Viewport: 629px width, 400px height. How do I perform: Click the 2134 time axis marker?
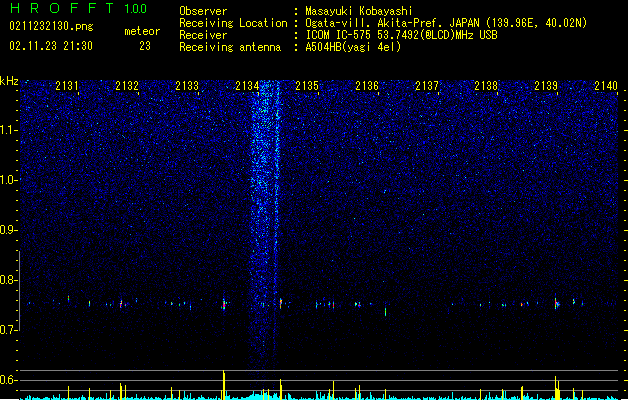point(247,86)
